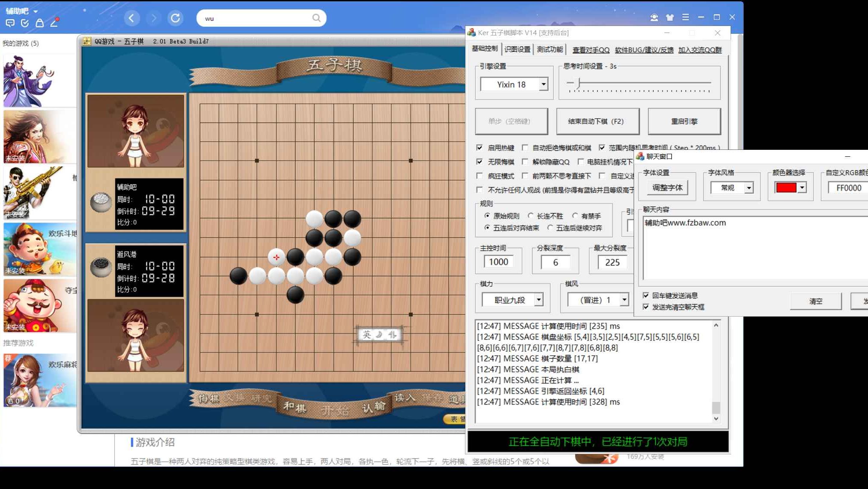Click the top player avatar portrait

(x=136, y=131)
